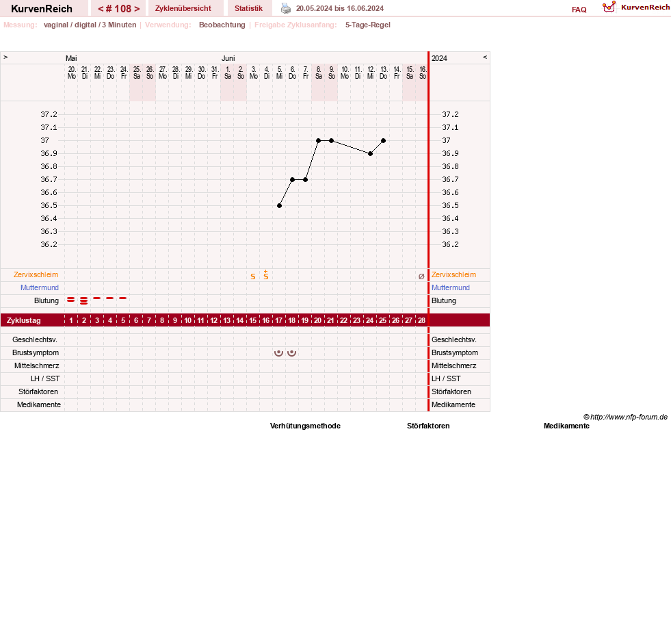This screenshot has height=644, width=671.
Task: Click the bold Medikamente heading below the chart
Action: [566, 426]
